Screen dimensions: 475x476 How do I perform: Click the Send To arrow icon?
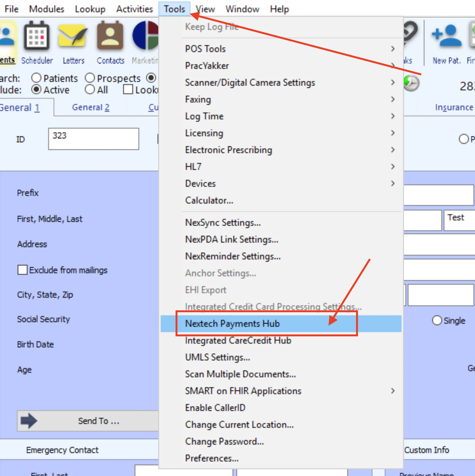[29, 421]
